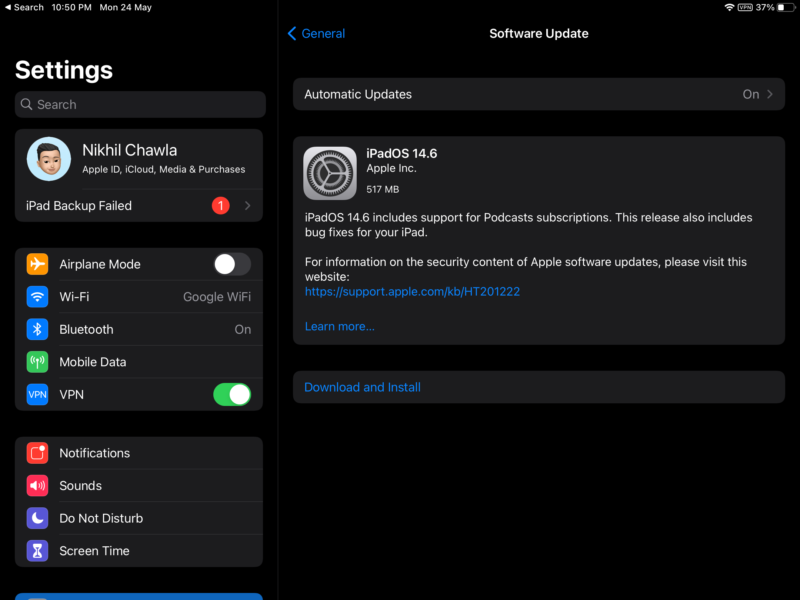
Task: Tap the Settings search field
Action: click(x=140, y=104)
